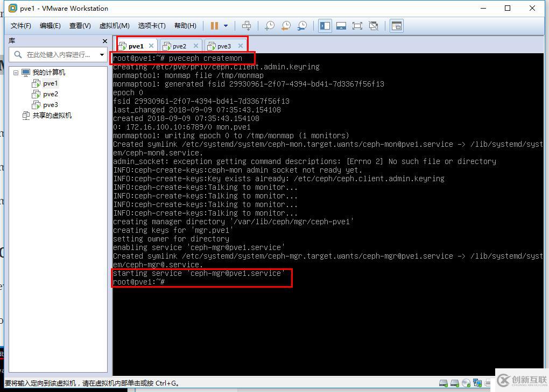Image resolution: width=549 pixels, height=392 pixels.
Task: Click the '172.16.100.10:6789/0 mon.pve1' line
Action: click(x=182, y=127)
